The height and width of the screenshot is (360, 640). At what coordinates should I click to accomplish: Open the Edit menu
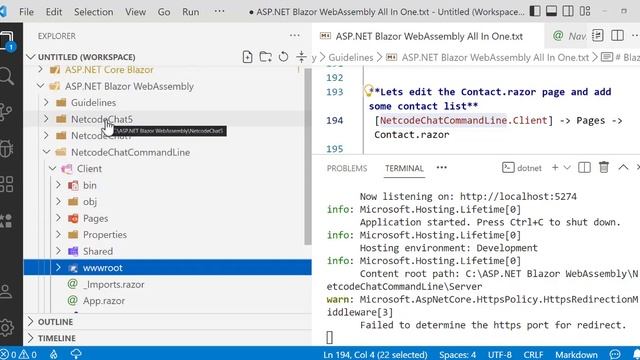click(x=54, y=12)
